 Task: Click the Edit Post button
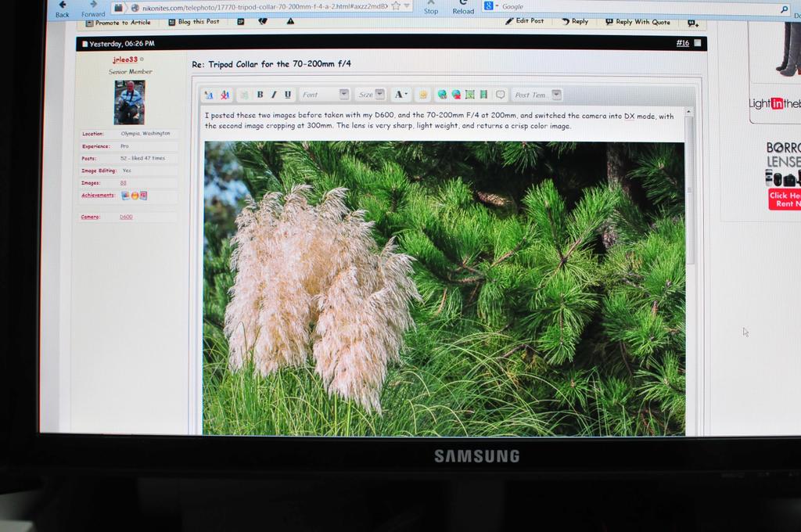[x=524, y=21]
